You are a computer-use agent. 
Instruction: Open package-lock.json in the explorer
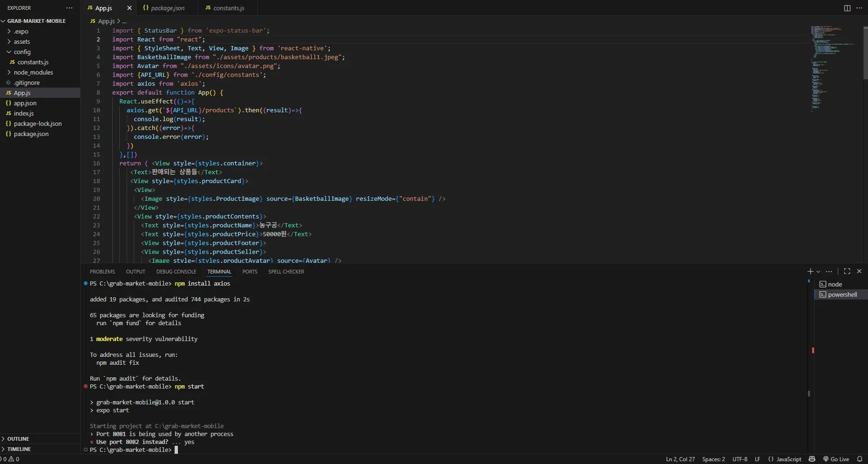37,123
